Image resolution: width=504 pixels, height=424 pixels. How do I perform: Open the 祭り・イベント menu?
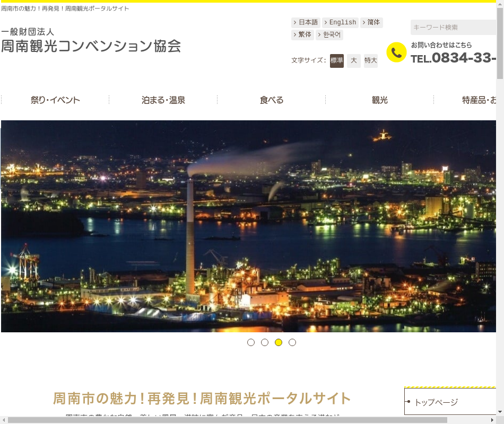tap(55, 100)
